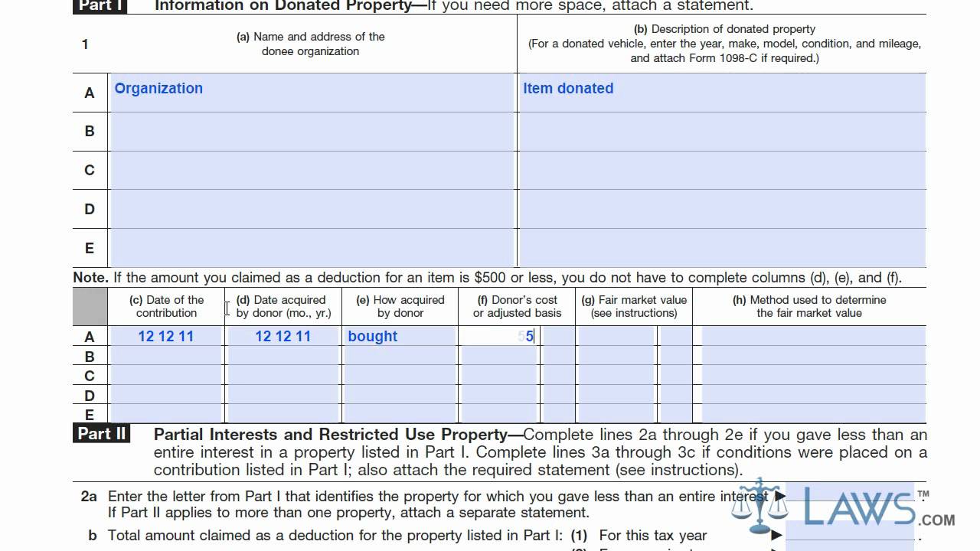
Task: Activate the row C donated property description field
Action: [722, 171]
